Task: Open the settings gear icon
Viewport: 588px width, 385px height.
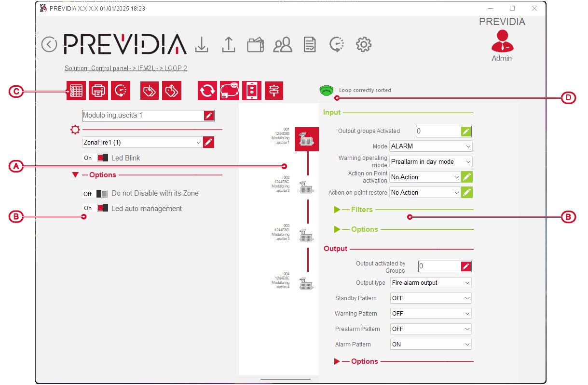Action: coord(363,44)
